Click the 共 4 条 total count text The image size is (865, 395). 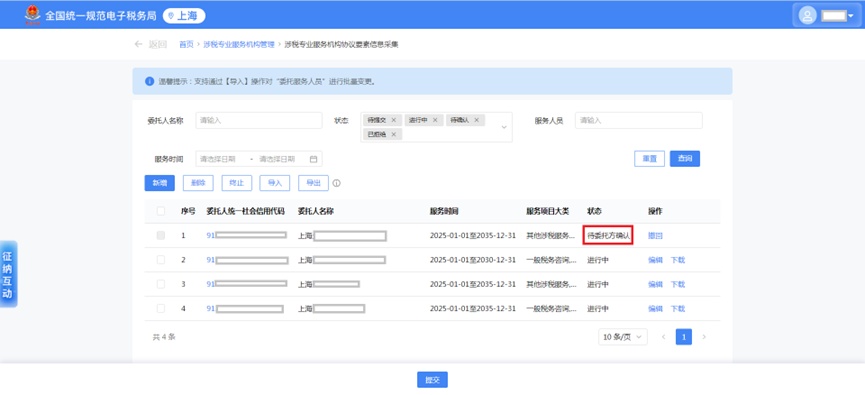[164, 337]
